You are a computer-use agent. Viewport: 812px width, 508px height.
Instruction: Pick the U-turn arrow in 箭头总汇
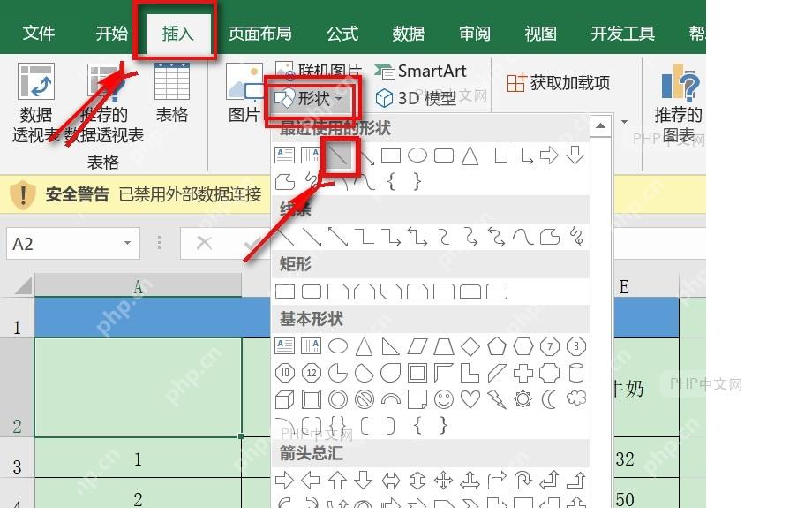(x=523, y=481)
